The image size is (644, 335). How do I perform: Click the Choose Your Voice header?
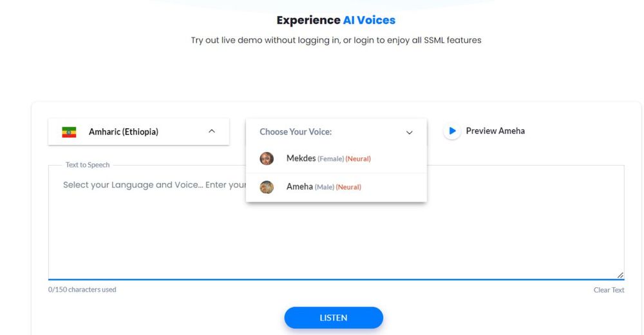pyautogui.click(x=296, y=132)
